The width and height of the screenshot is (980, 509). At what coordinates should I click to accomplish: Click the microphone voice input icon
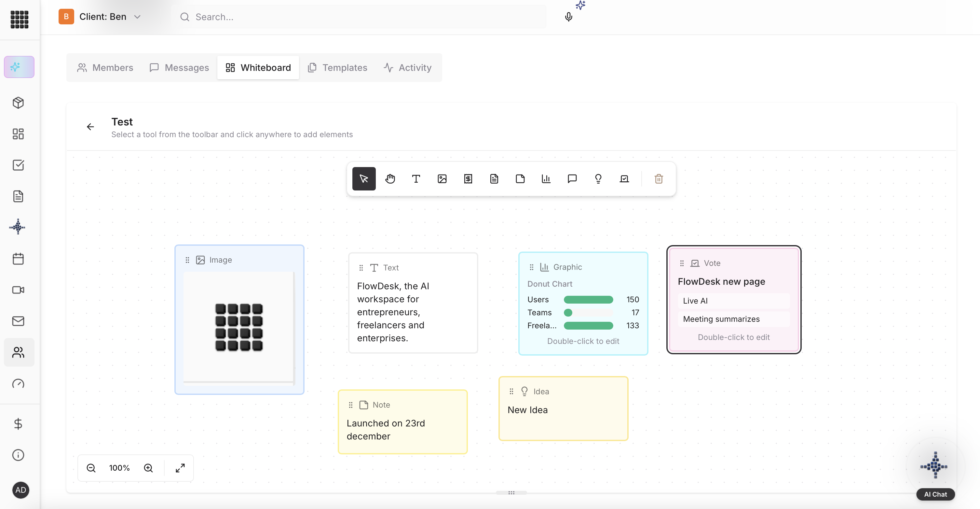click(568, 17)
